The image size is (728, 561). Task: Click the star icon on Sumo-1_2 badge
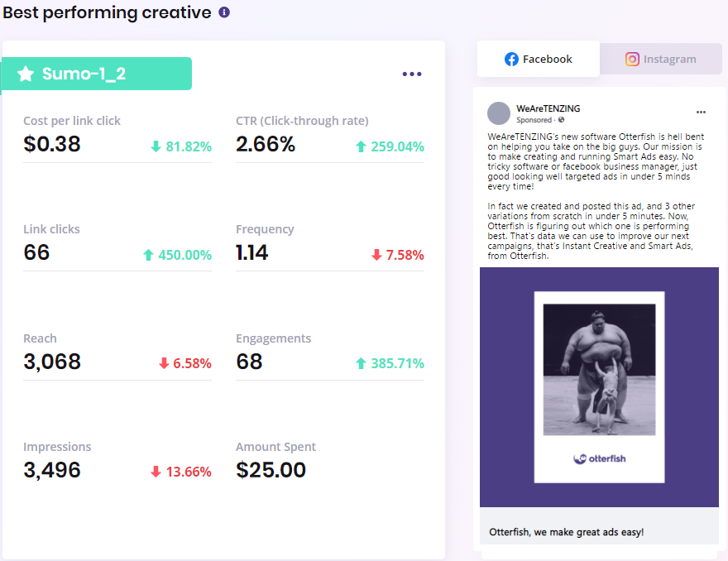tap(26, 74)
